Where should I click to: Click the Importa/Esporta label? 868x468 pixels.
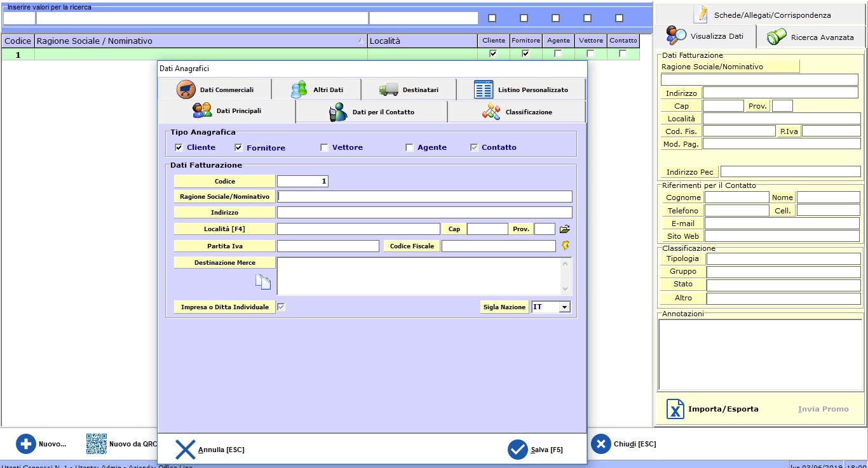pyautogui.click(x=723, y=409)
